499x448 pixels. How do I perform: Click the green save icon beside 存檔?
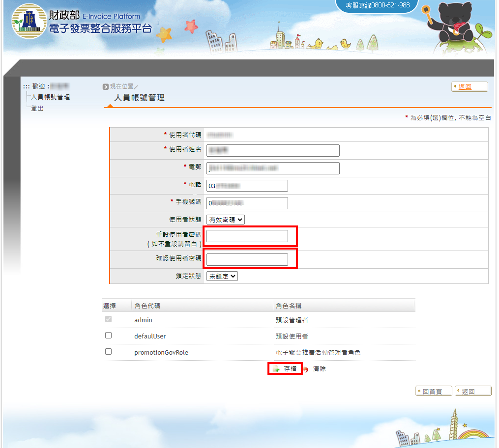click(x=276, y=369)
